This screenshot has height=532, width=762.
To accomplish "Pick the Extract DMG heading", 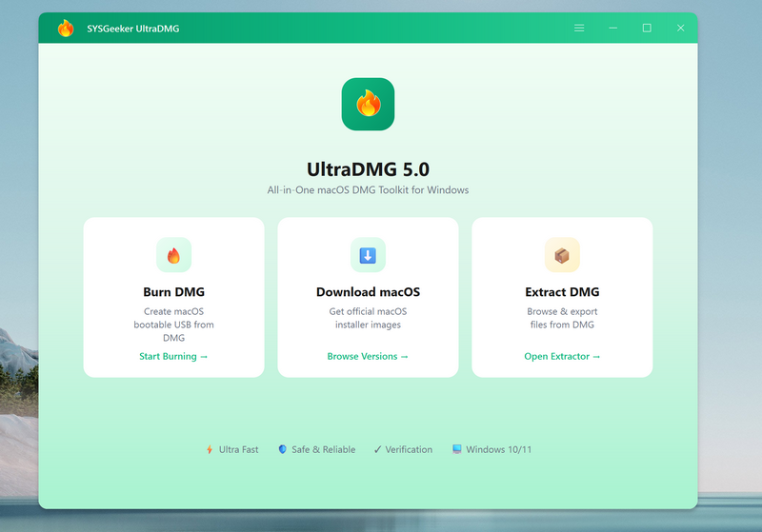I will coord(562,292).
